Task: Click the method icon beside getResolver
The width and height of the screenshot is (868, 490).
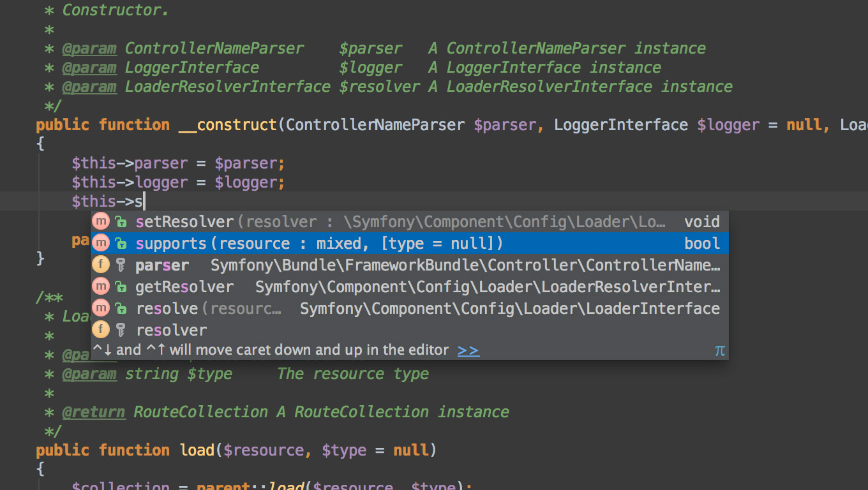Action: (x=101, y=286)
